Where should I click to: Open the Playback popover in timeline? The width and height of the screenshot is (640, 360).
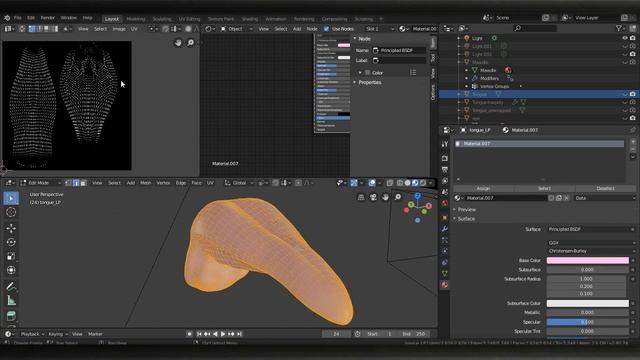(32, 334)
